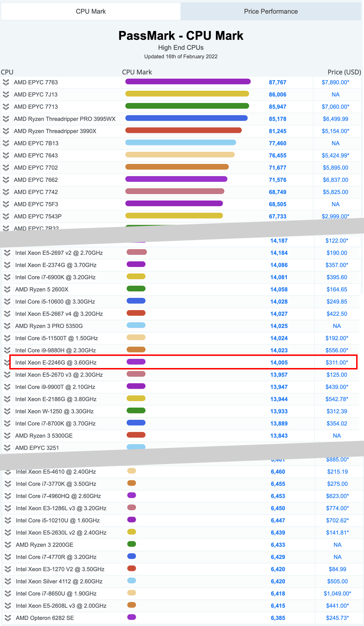
Task: Open the Intel Core i5-10600 CPU link
Action: tap(55, 302)
